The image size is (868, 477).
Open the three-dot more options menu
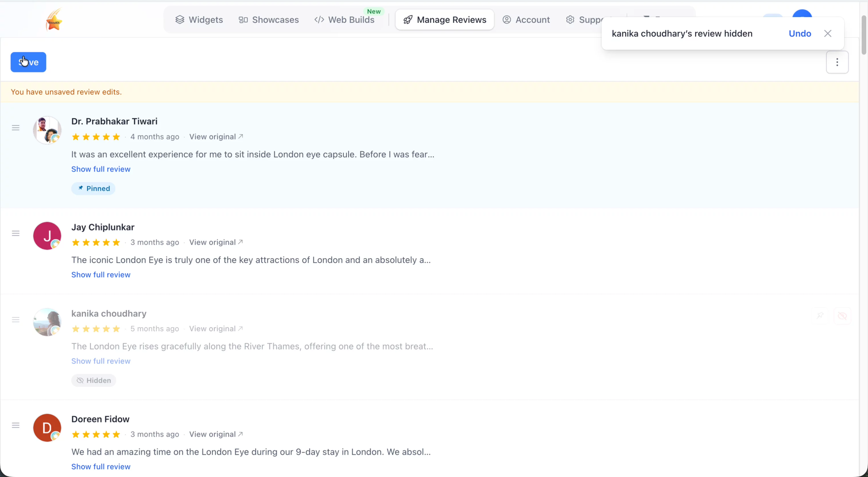(837, 62)
